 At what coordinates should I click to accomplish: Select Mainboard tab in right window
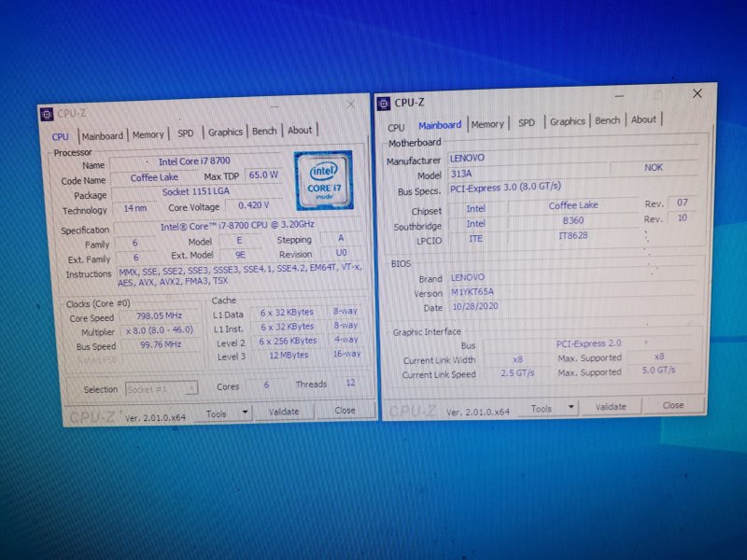[x=439, y=125]
